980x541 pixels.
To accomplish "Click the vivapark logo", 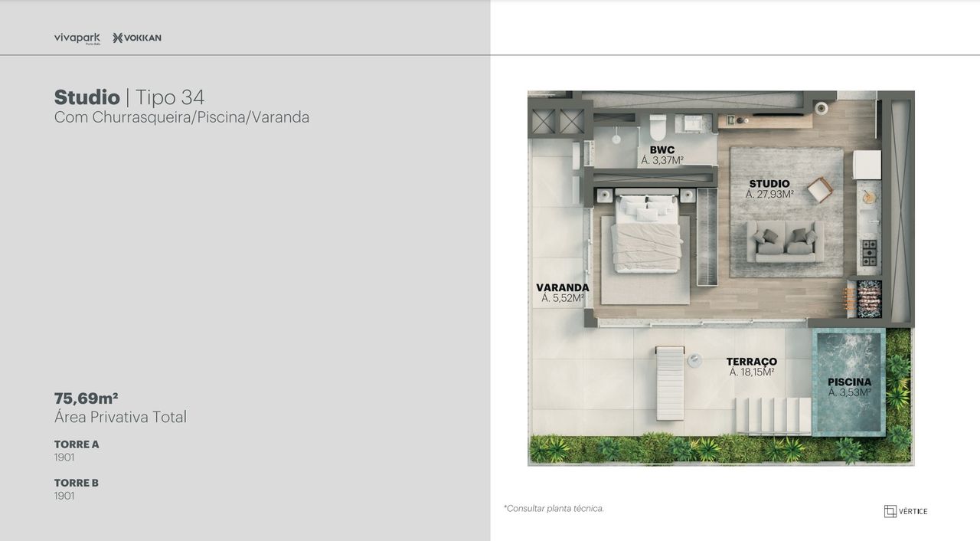I will [x=77, y=38].
